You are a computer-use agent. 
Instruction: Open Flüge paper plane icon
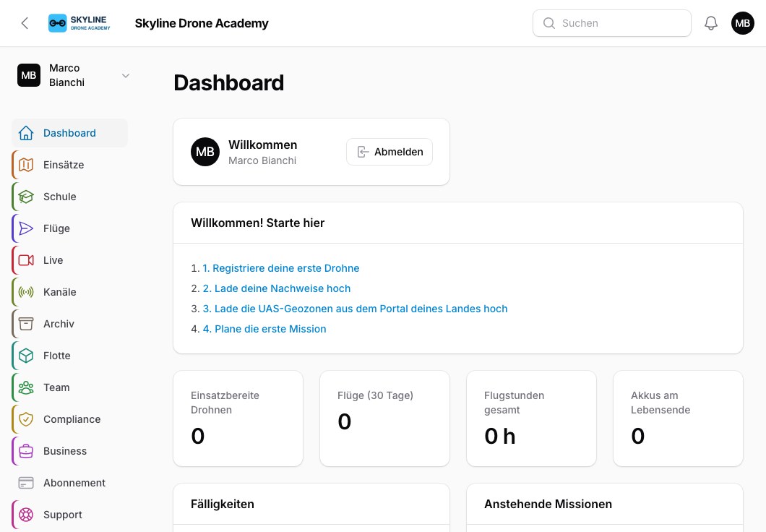coord(26,228)
